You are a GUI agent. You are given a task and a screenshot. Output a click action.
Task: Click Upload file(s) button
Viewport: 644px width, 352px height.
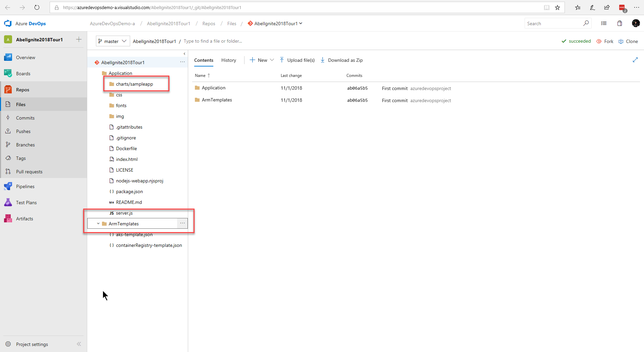(297, 60)
